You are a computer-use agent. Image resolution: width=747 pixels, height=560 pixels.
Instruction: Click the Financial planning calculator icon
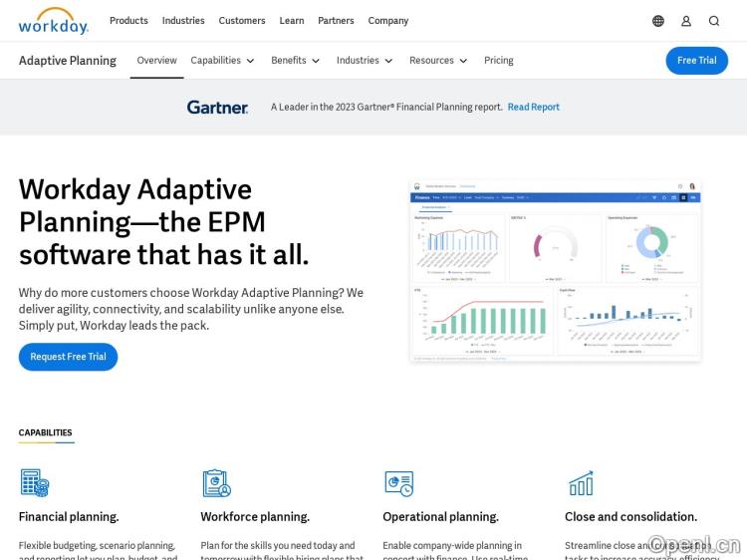point(35,483)
